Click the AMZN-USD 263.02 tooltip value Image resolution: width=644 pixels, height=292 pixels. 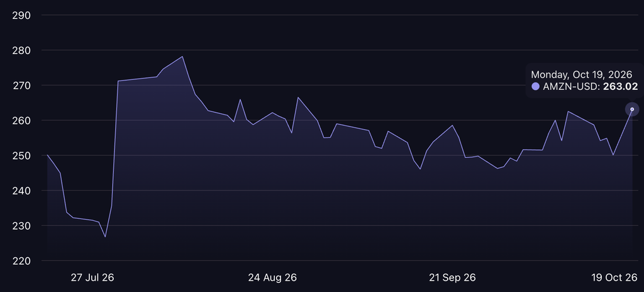click(x=590, y=86)
